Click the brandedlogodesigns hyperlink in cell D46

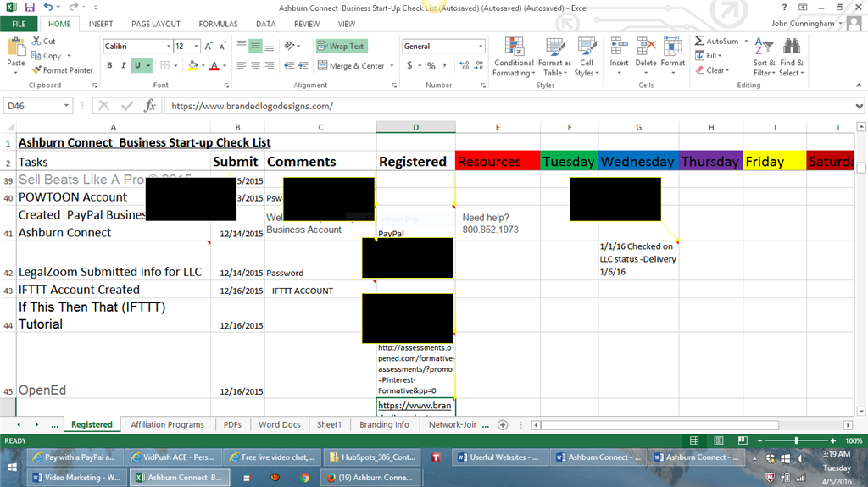415,405
